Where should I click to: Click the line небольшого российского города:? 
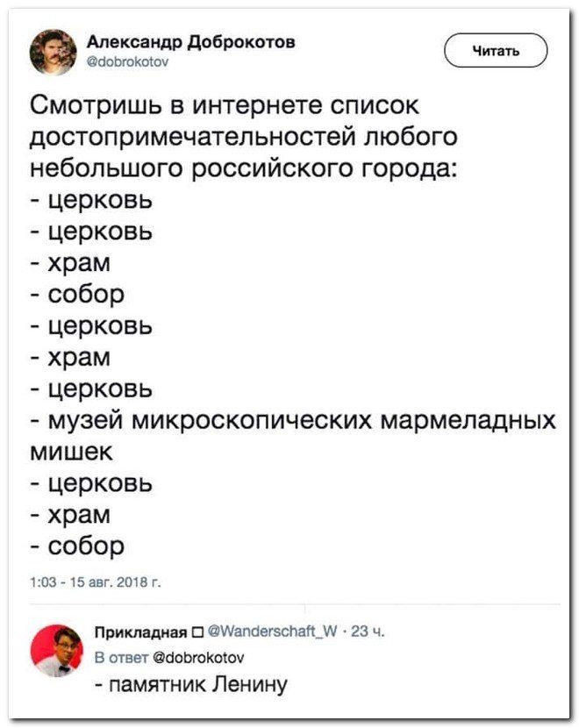pyautogui.click(x=243, y=169)
